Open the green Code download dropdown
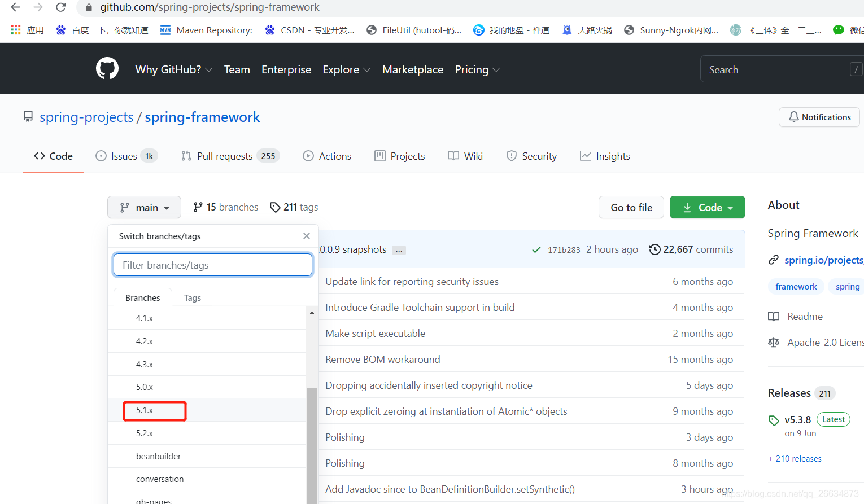Image resolution: width=864 pixels, height=504 pixels. pos(708,207)
